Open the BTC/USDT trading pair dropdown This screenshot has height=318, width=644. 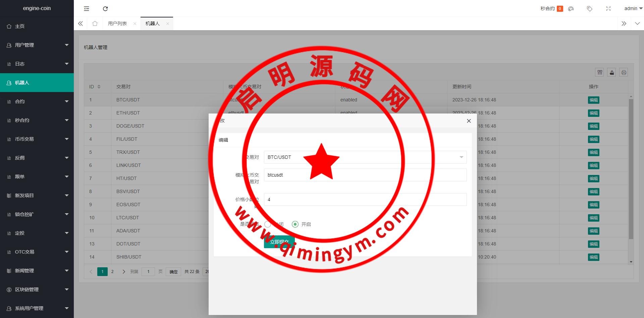click(365, 157)
